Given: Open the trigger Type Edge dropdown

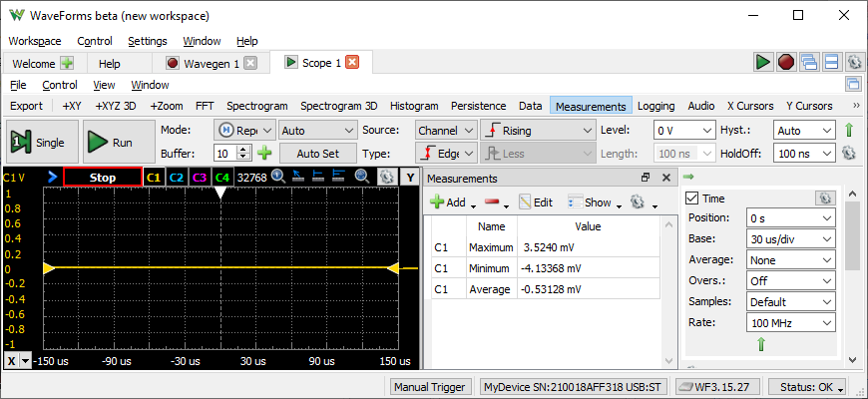Looking at the screenshot, I should [x=446, y=154].
